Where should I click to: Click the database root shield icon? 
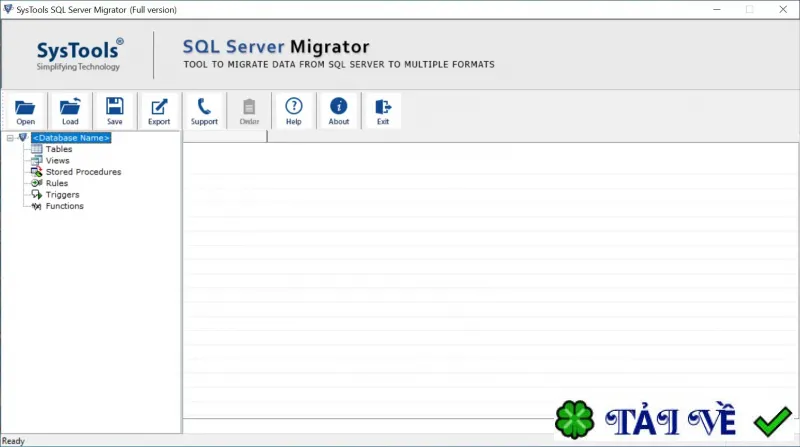point(22,138)
